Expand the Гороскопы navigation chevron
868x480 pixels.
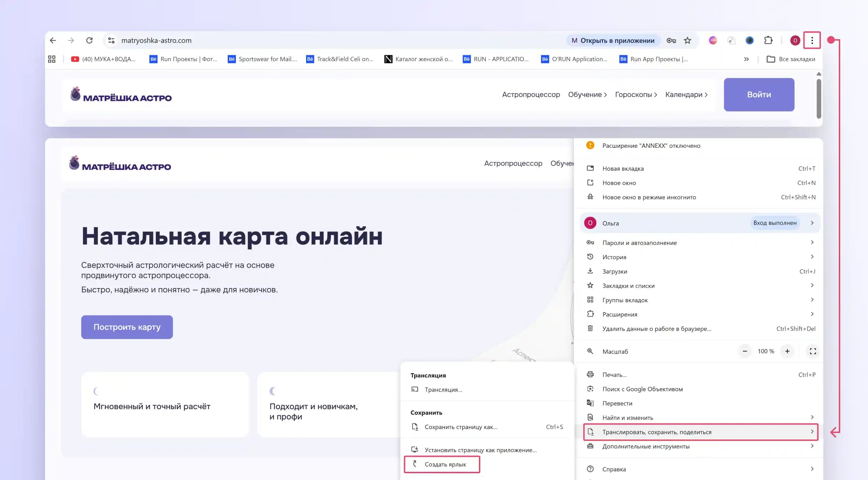click(x=656, y=95)
